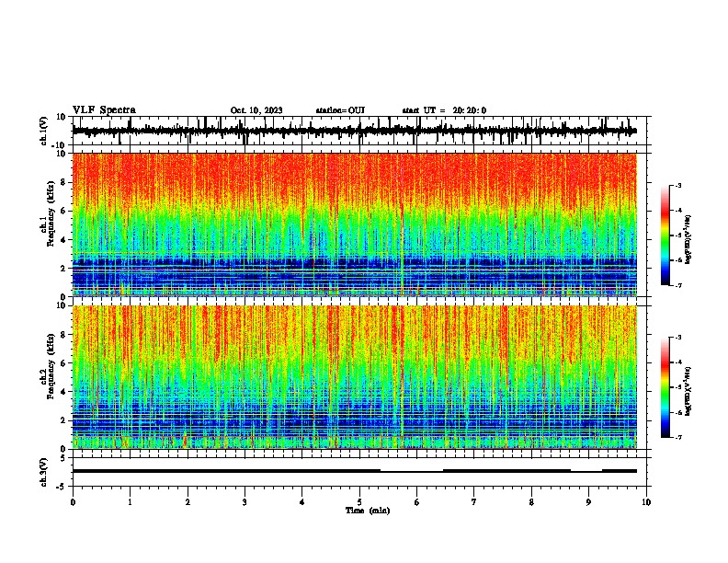Click the "VLF Spectra" plot title
Viewport: 728px width, 563px height.
104,110
